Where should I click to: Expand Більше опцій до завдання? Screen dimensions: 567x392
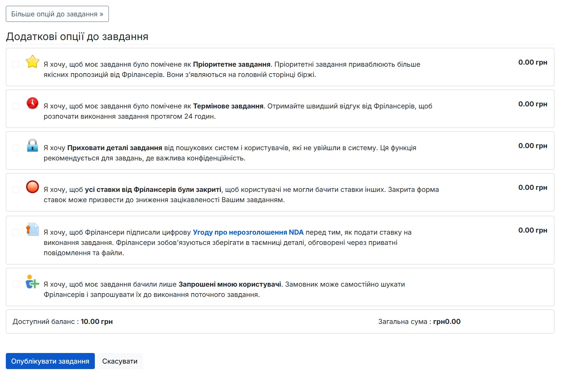click(57, 14)
